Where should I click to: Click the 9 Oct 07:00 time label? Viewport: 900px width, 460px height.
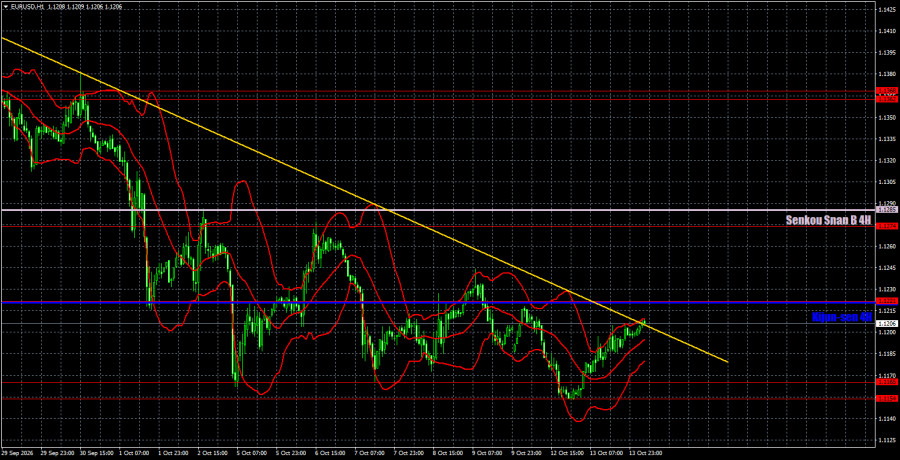[488, 453]
